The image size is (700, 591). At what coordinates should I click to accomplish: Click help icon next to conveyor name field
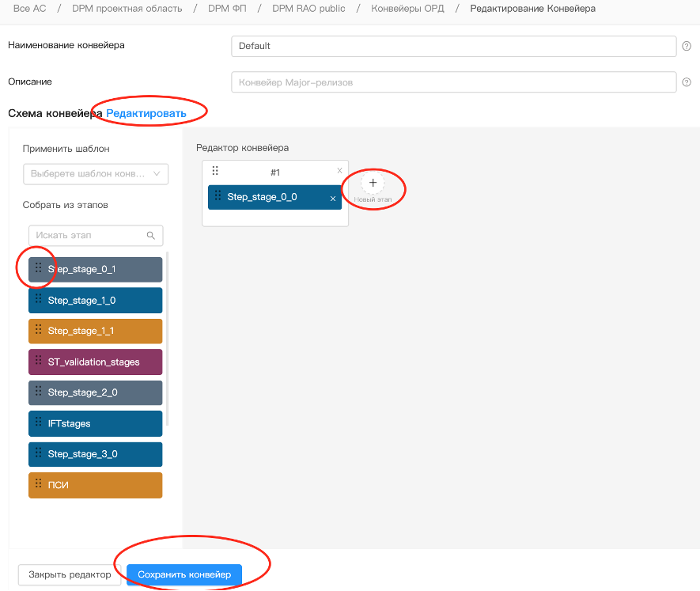[687, 47]
